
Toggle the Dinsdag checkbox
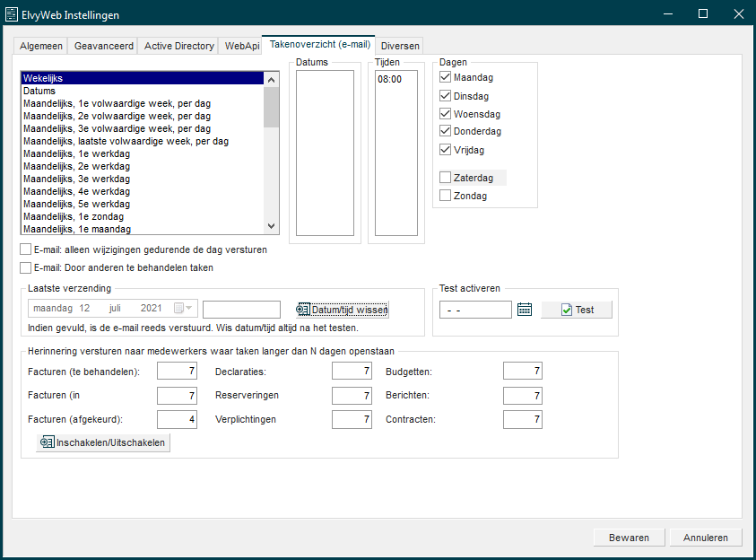pos(445,95)
